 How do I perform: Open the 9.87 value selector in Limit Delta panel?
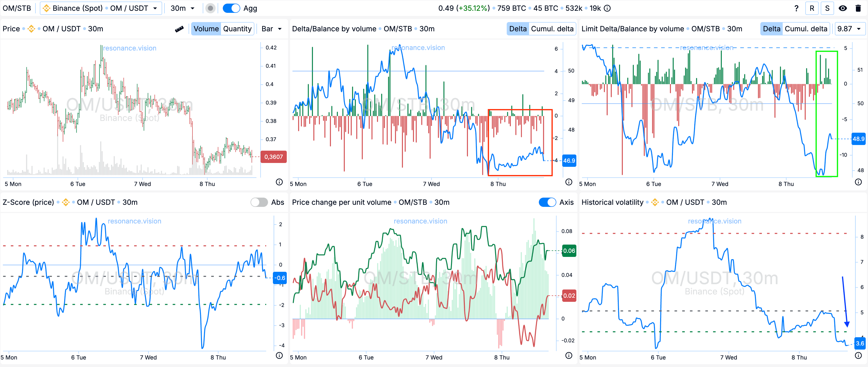[x=849, y=29]
